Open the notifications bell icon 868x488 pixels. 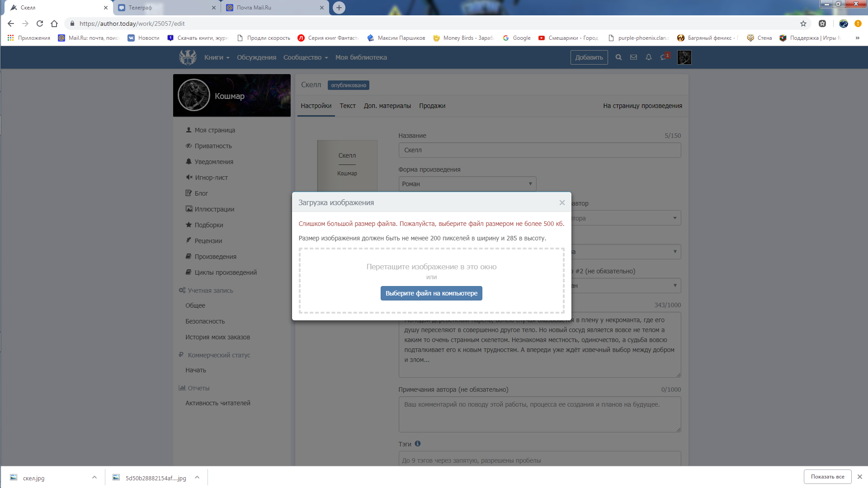[648, 57]
